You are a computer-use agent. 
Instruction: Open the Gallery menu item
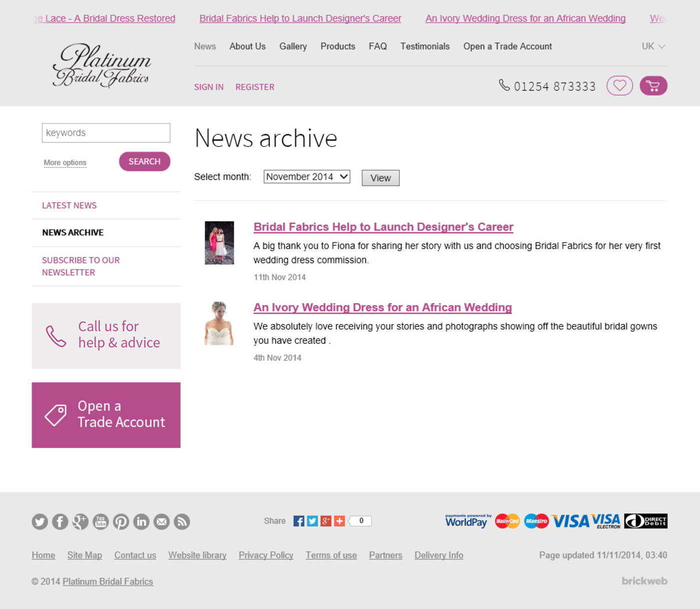(293, 46)
